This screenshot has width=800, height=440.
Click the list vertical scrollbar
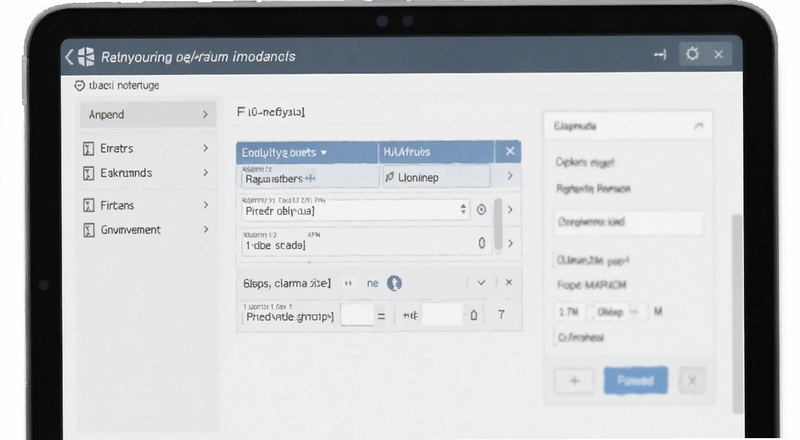point(498,224)
